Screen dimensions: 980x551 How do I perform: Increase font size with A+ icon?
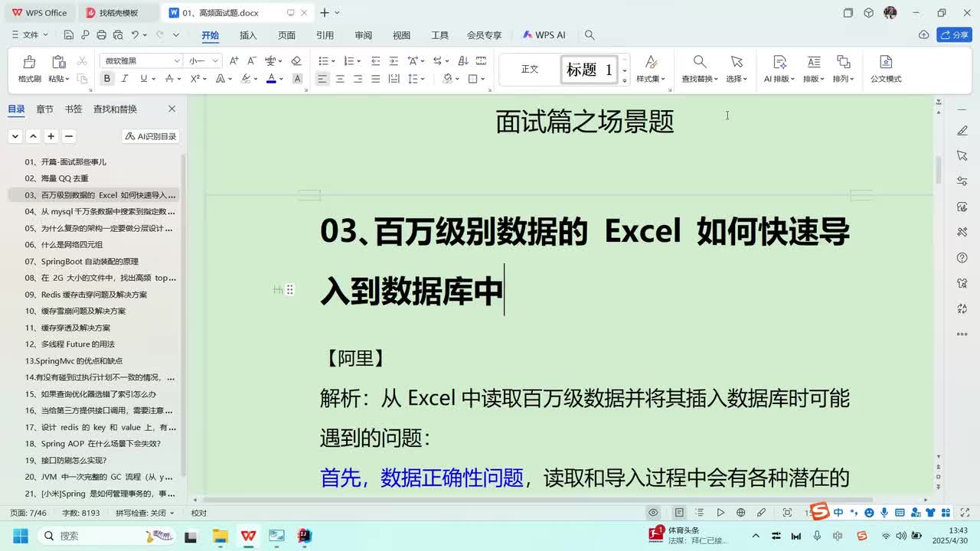(x=234, y=61)
